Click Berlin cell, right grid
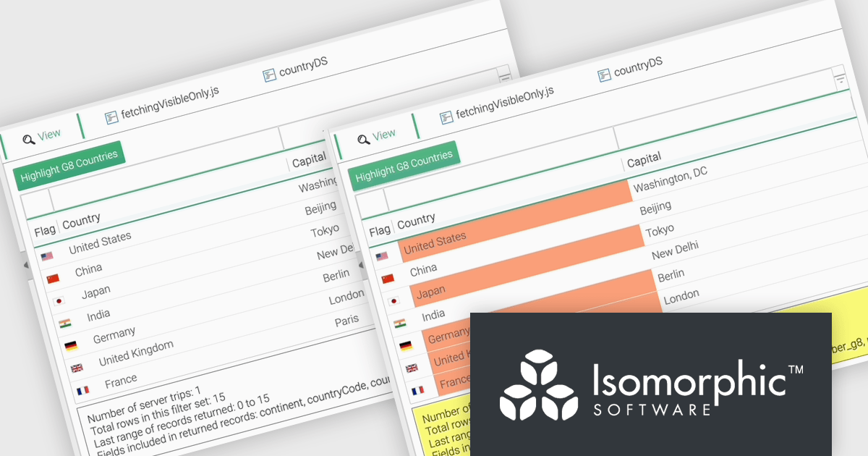 click(671, 276)
